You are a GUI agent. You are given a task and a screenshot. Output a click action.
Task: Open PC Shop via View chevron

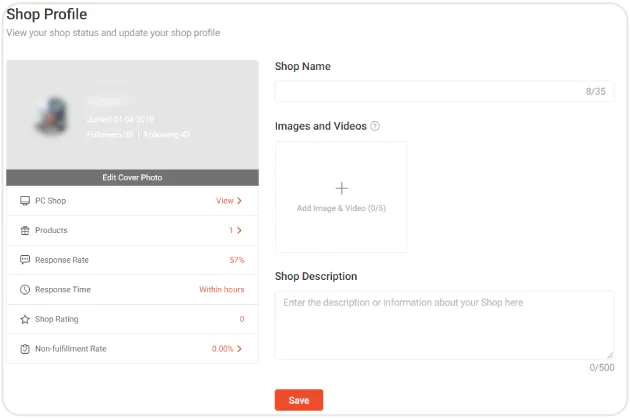(240, 201)
